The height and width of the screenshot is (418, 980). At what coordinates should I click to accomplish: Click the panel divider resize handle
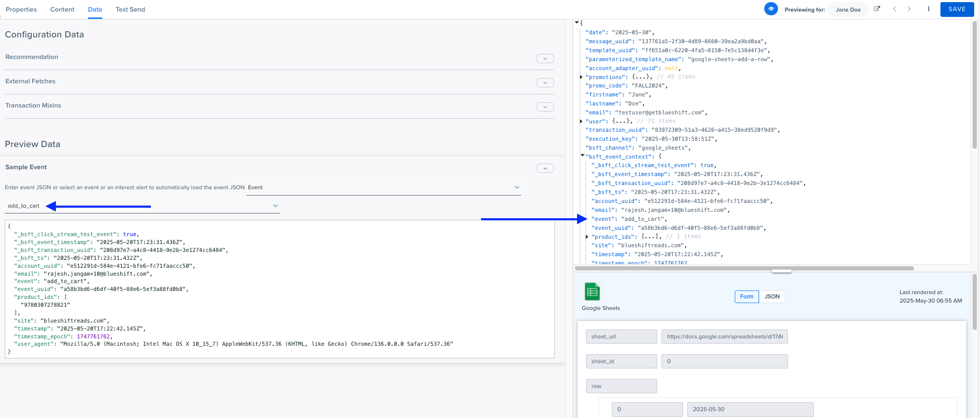(781, 271)
